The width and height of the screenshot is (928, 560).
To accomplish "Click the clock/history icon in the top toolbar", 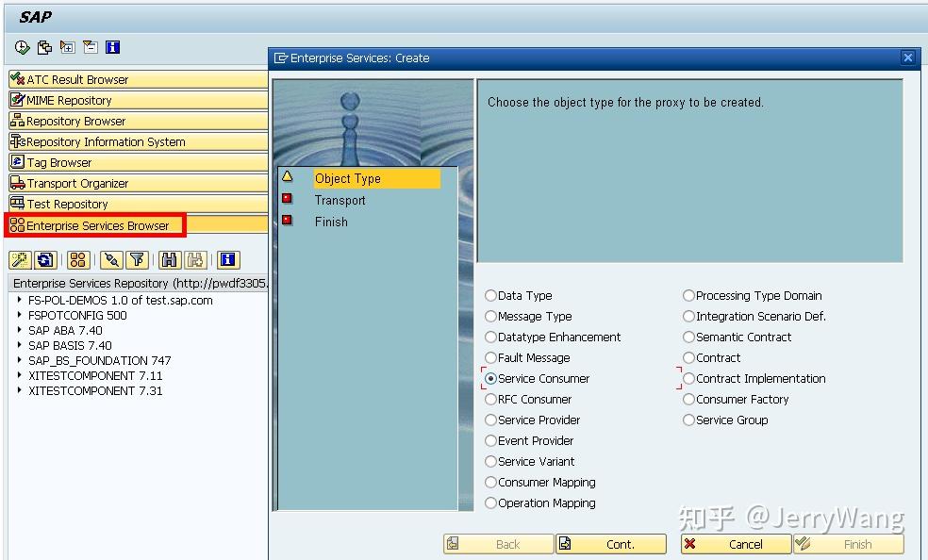I will [x=21, y=46].
